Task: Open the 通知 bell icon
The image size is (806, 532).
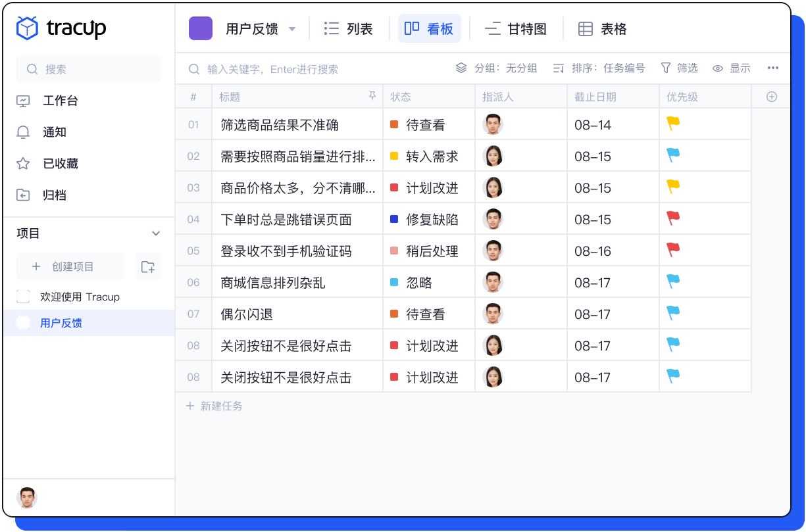Action: tap(24, 132)
